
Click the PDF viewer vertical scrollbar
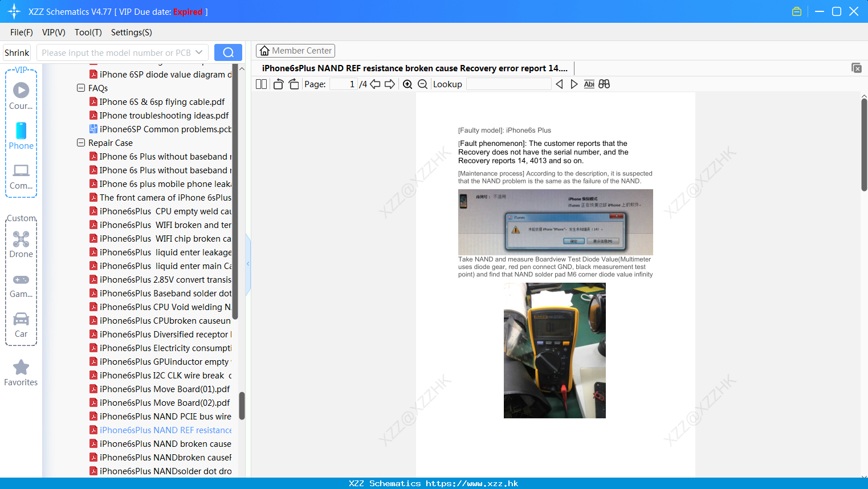click(x=864, y=145)
